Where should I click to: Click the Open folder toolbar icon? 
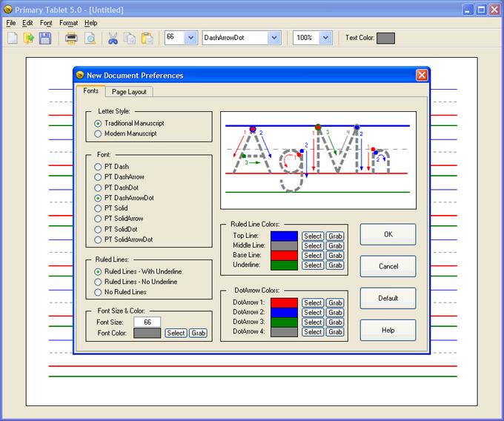29,38
